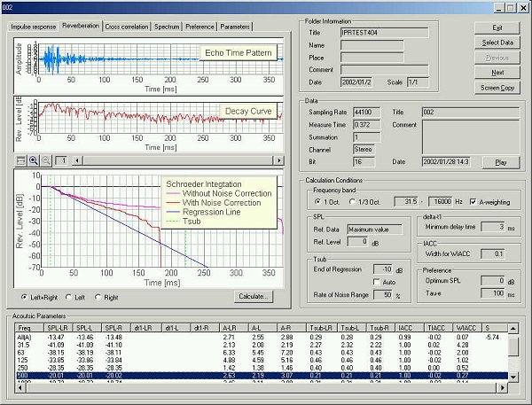Click the data Comment text area
532x405 pixels.
pos(471,136)
